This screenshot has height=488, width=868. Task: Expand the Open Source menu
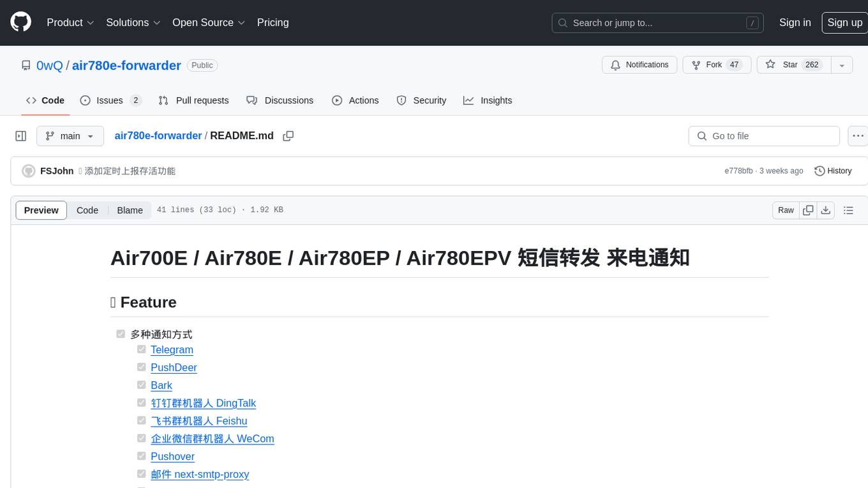209,22
